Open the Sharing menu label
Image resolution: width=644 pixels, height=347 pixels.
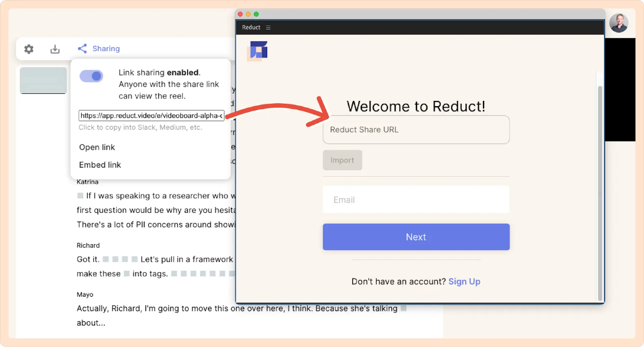tap(106, 49)
